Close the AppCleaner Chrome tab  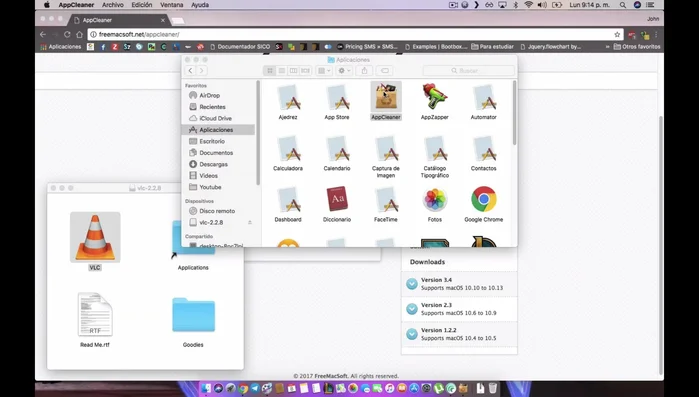click(163, 20)
